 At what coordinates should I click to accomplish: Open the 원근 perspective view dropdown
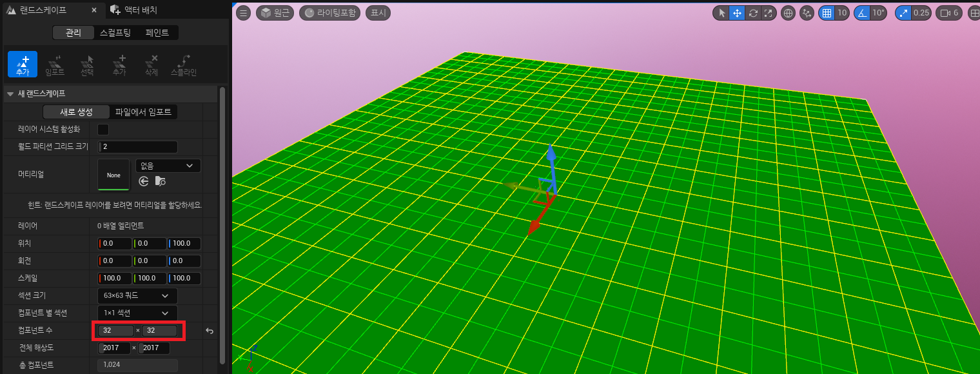[275, 13]
